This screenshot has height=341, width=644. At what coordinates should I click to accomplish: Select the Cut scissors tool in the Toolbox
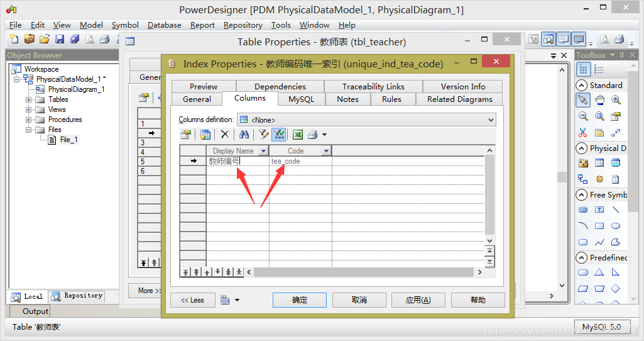click(583, 133)
